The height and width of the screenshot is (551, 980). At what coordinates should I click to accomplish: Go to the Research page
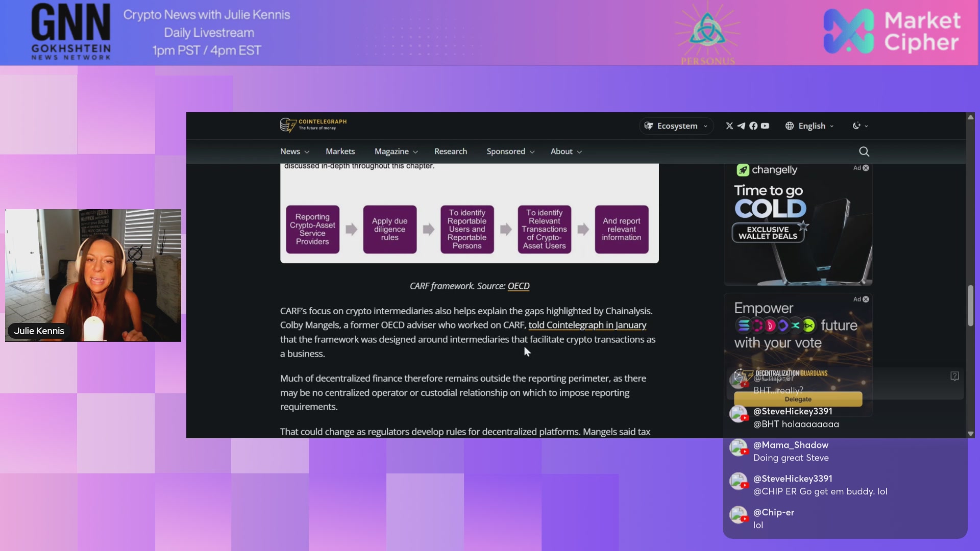point(451,152)
